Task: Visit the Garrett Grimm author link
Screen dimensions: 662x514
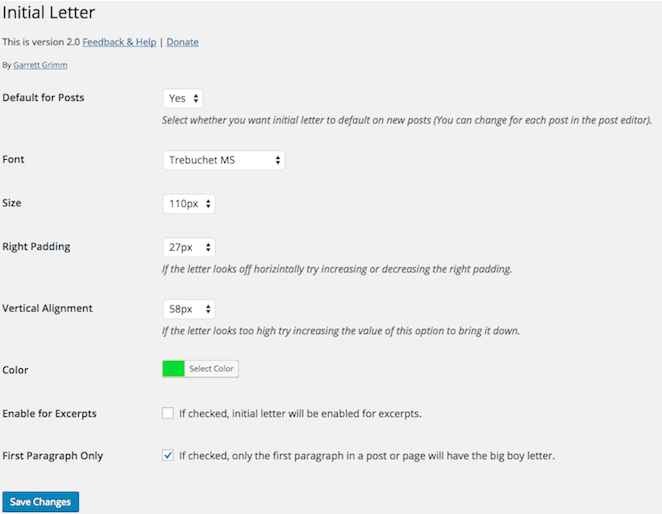Action: tap(41, 65)
